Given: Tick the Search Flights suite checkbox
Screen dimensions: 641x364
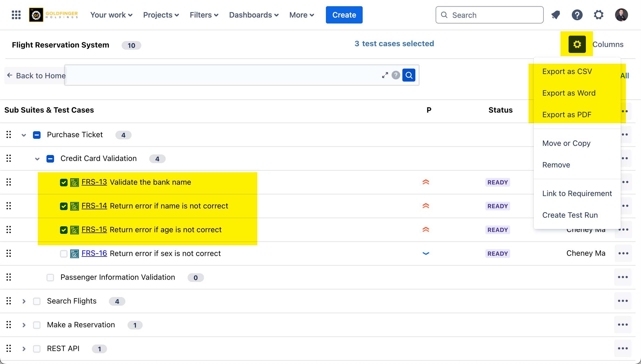Looking at the screenshot, I should (37, 301).
